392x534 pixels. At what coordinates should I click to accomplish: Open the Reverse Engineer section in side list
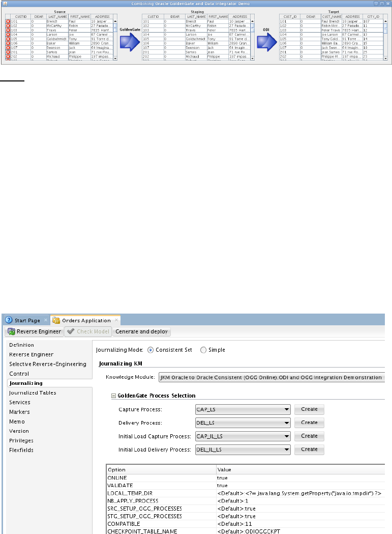pyautogui.click(x=31, y=354)
